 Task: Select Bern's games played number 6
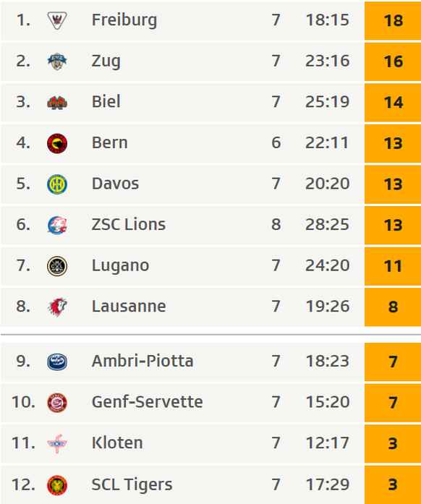276,142
